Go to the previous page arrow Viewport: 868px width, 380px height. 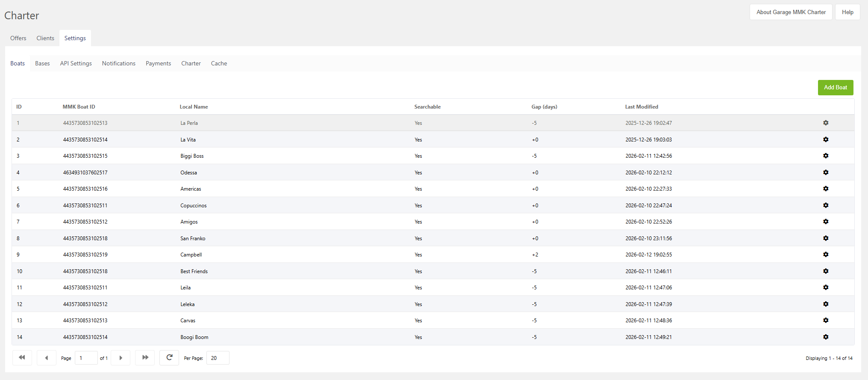(47, 358)
